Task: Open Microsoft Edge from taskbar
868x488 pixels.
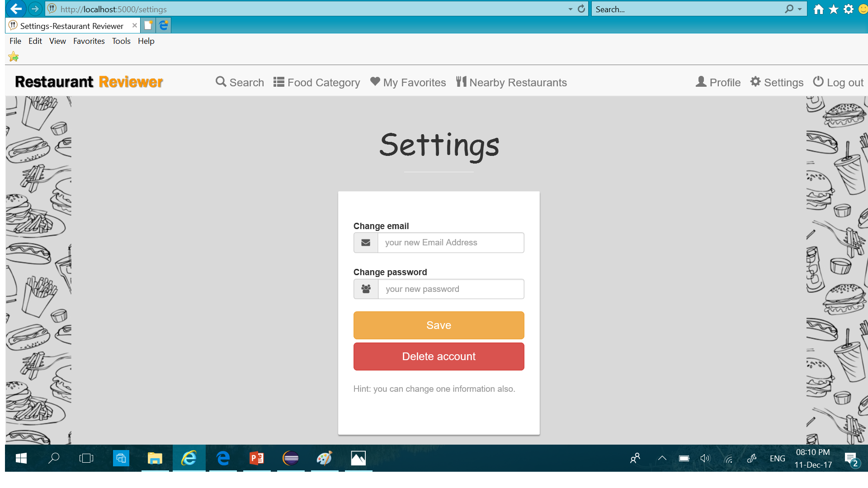Action: click(223, 458)
